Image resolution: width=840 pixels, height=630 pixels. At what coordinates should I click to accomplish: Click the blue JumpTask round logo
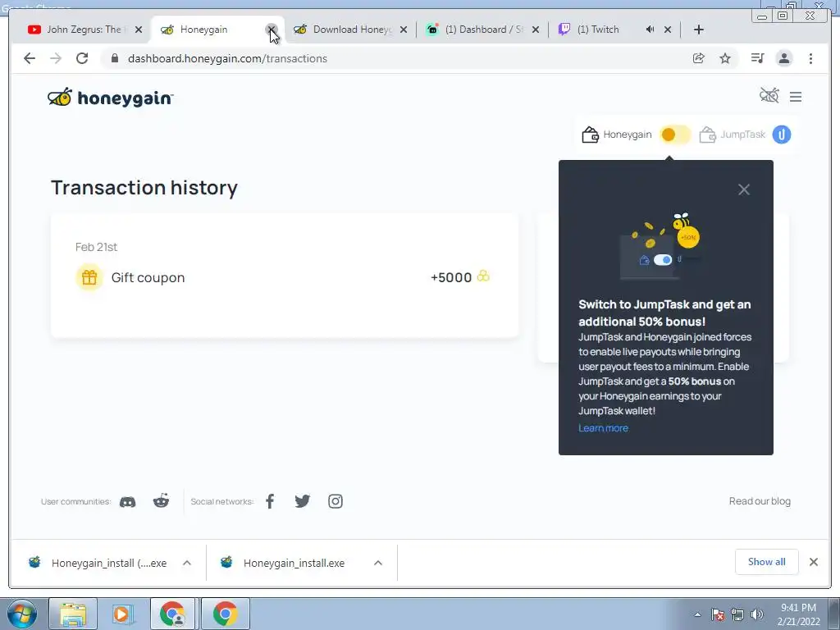[782, 135]
